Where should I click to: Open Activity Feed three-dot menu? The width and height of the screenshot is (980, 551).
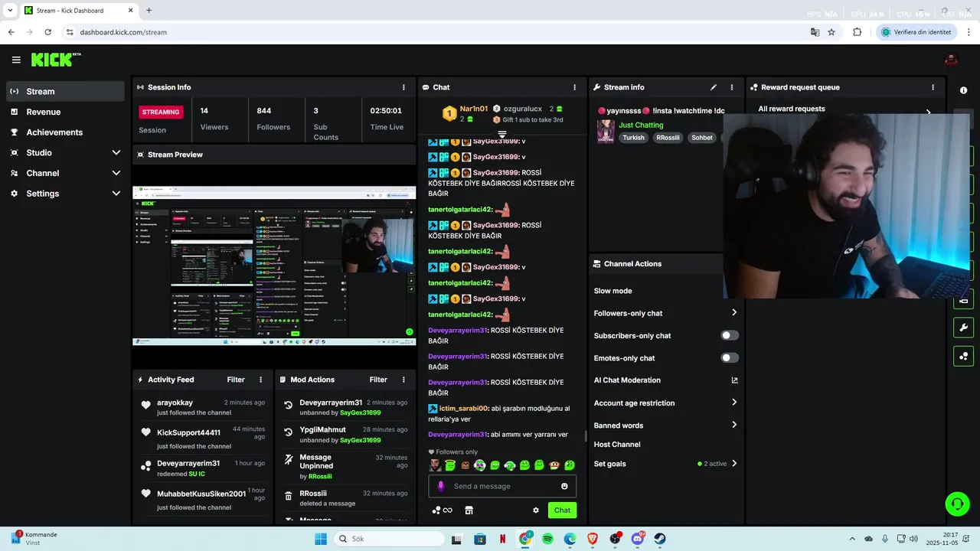point(260,380)
